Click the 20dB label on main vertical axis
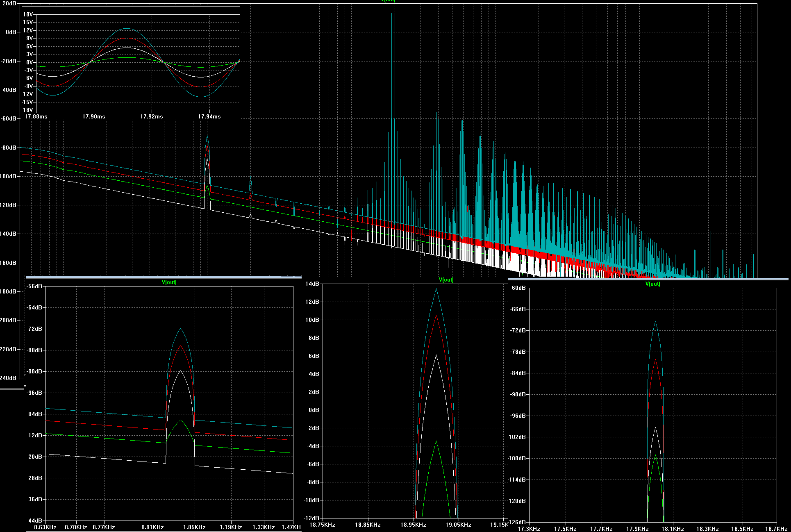Image resolution: width=791 pixels, height=532 pixels. (9, 3)
